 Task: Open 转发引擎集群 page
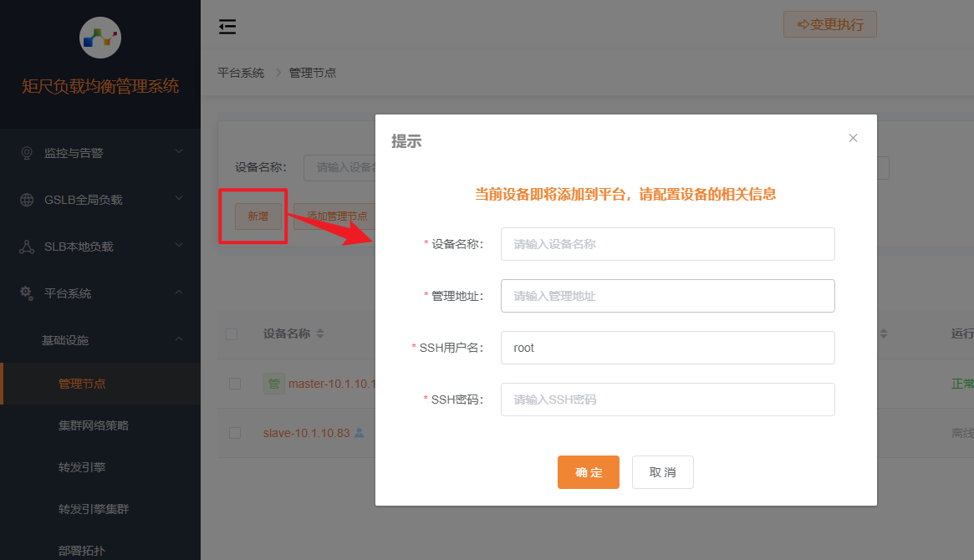tap(100, 509)
